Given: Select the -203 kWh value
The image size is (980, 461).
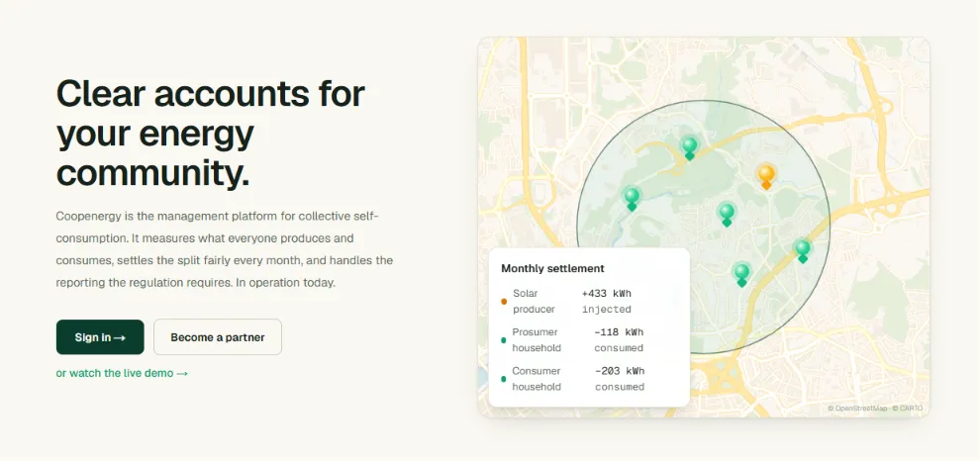Looking at the screenshot, I should click(620, 371).
